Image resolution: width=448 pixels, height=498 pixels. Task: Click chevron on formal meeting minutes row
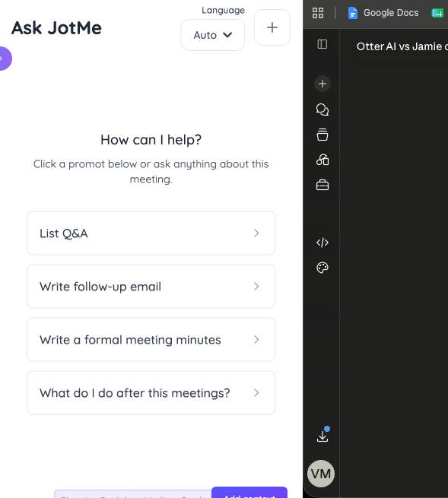(256, 340)
